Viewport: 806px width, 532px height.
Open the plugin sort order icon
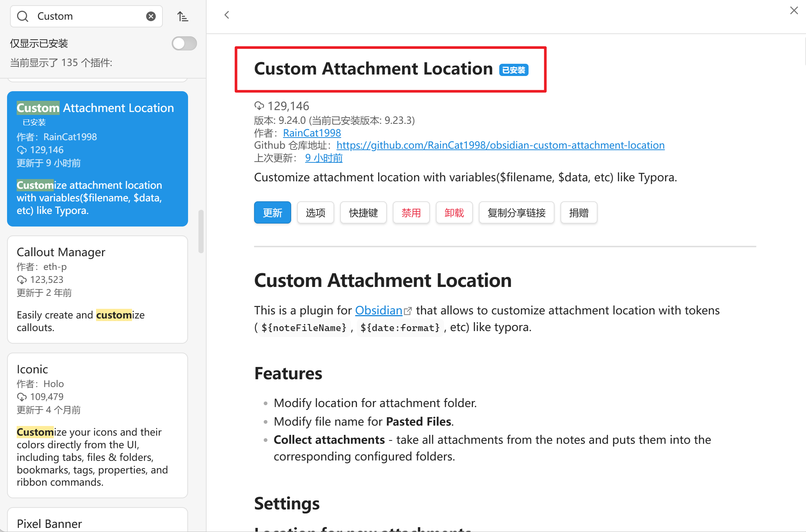[x=182, y=16]
